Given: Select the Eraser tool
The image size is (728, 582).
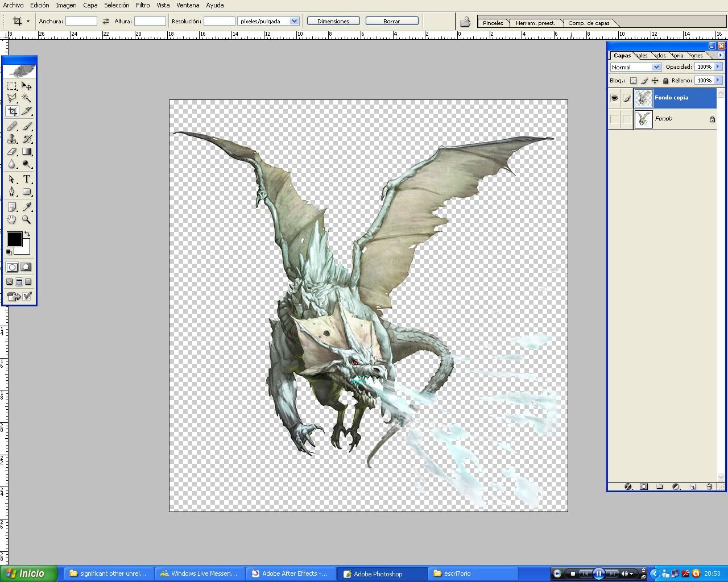Looking at the screenshot, I should pos(12,152).
